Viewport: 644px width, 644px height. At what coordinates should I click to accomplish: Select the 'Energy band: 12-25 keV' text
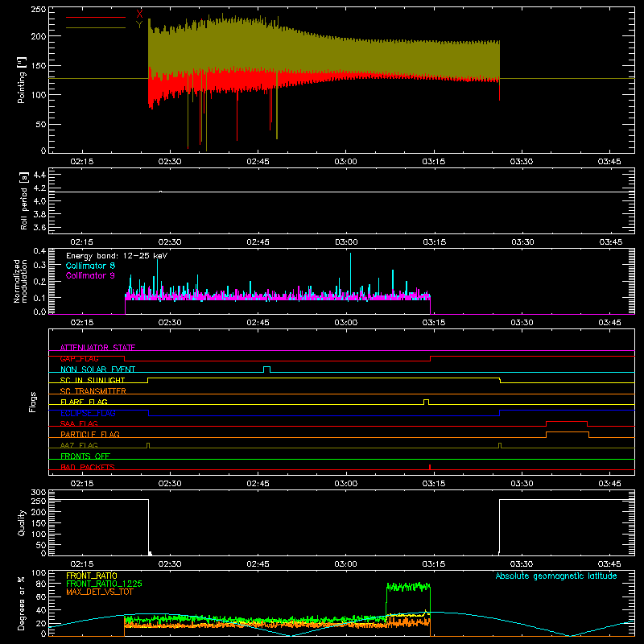[117, 256]
